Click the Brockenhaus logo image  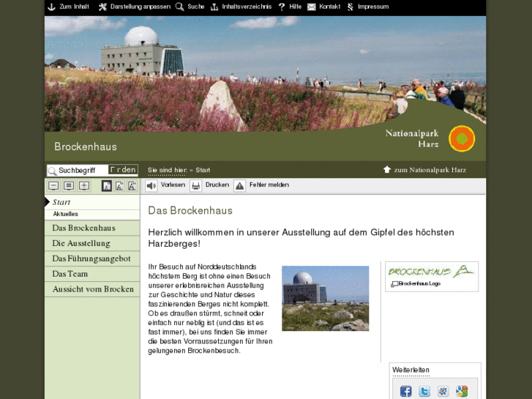[x=431, y=271]
